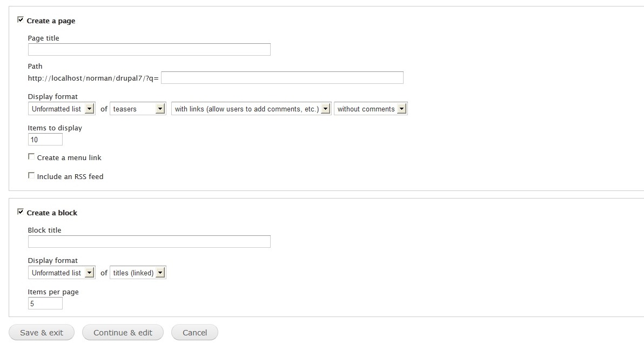Click the Create a block label
Image resolution: width=644 pixels, height=343 pixels.
coord(52,213)
